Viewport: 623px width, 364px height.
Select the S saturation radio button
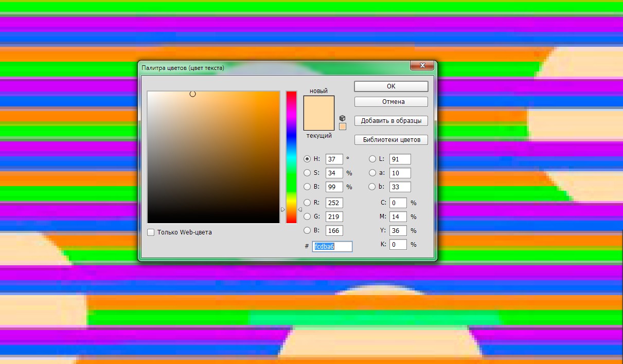tap(307, 173)
